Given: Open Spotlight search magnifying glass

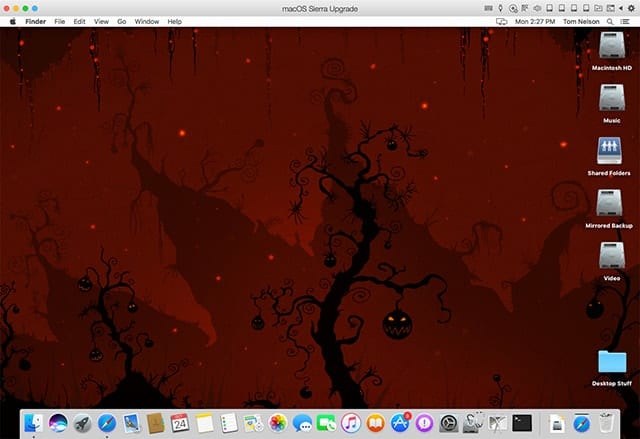Looking at the screenshot, I should pos(610,21).
